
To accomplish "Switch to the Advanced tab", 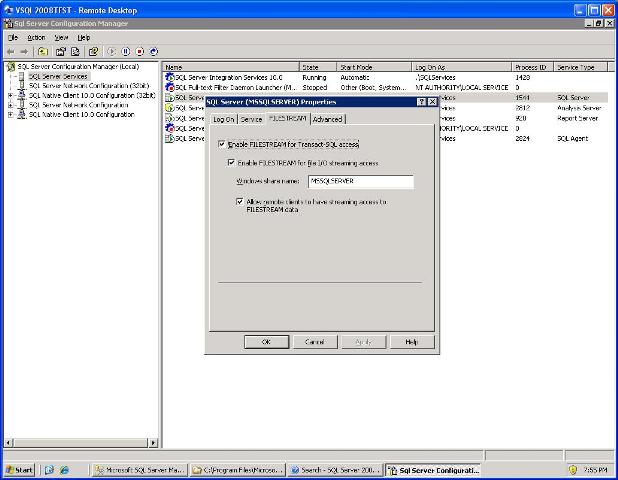I will tap(328, 119).
